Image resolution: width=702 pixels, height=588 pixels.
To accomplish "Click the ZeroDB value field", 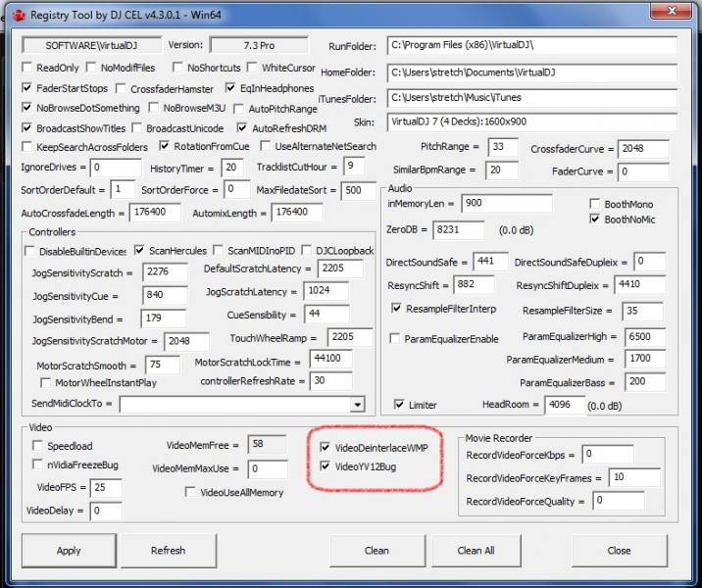I will pos(458,230).
